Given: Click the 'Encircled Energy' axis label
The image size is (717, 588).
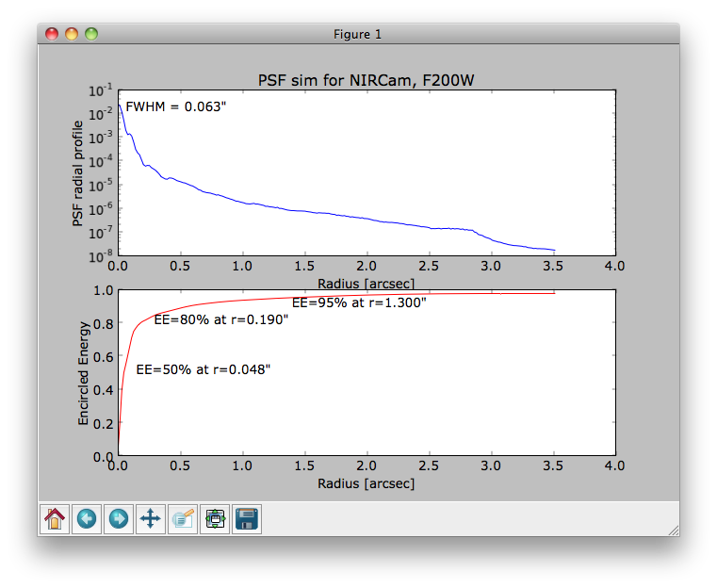Looking at the screenshot, I should (x=83, y=373).
